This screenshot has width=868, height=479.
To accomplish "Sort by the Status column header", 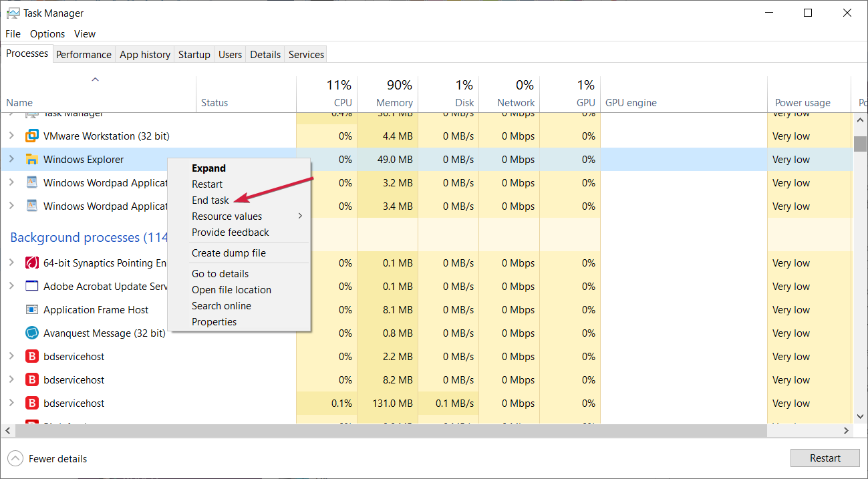I will click(x=246, y=94).
